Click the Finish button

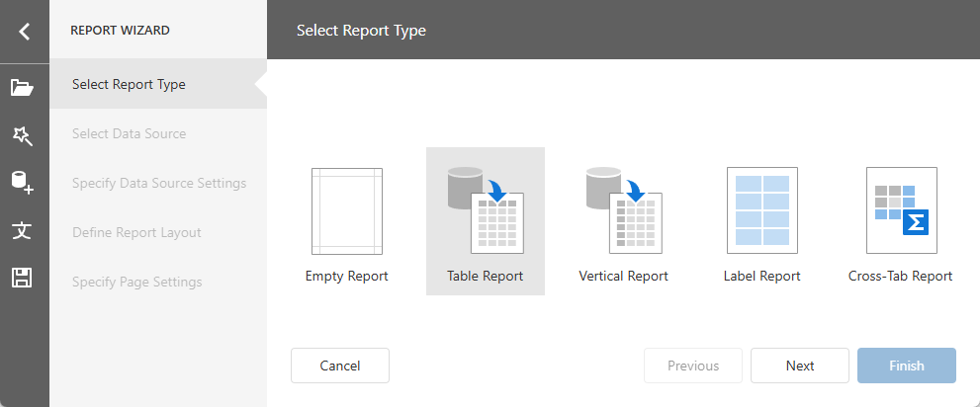[907, 366]
